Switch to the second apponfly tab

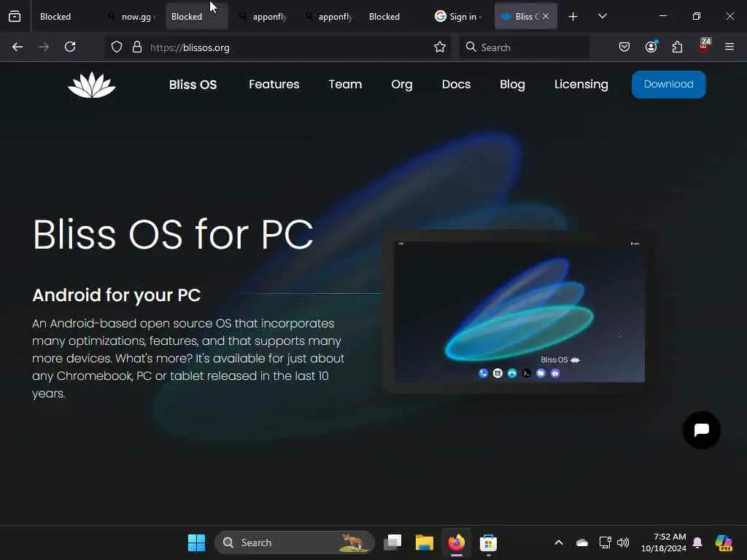[329, 17]
